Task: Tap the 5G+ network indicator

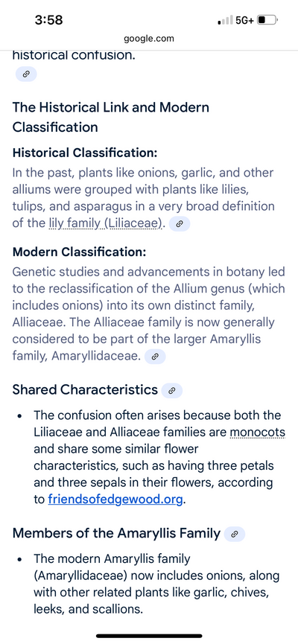Action: coord(245,19)
